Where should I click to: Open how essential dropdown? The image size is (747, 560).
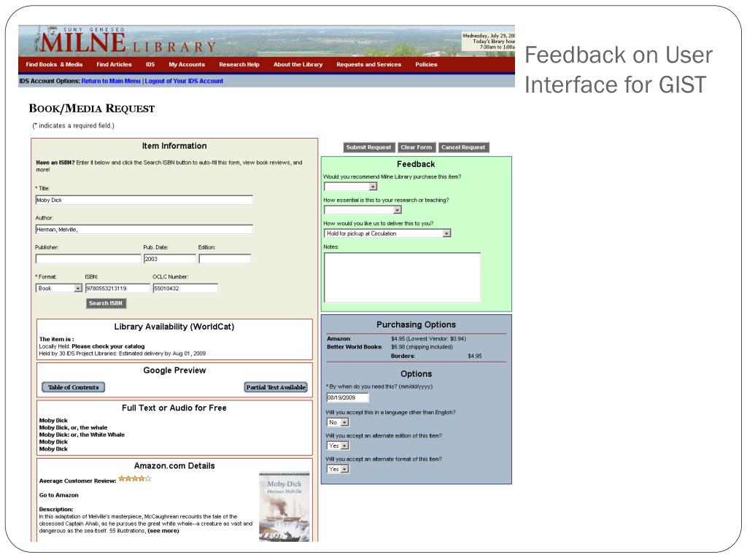click(x=363, y=210)
